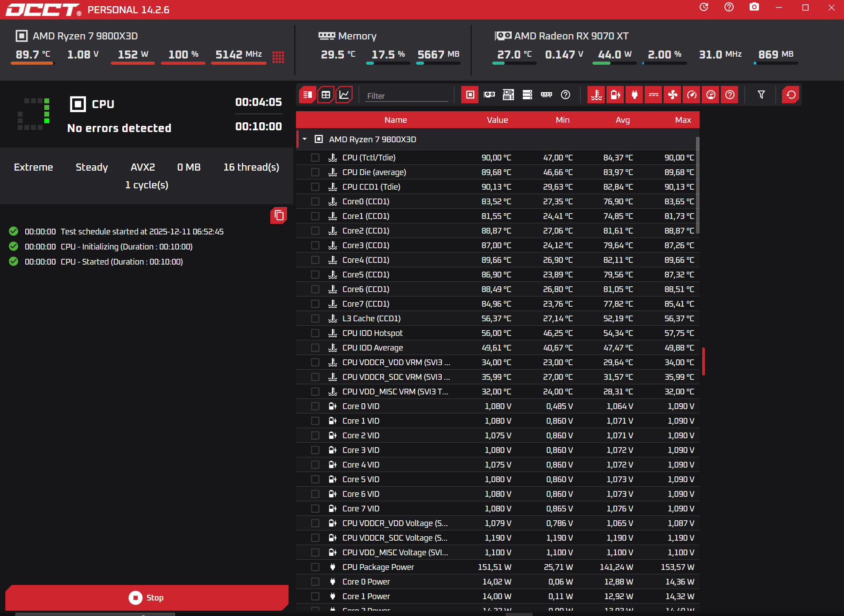
Task: Sort sensors by the Name column header
Action: (395, 120)
